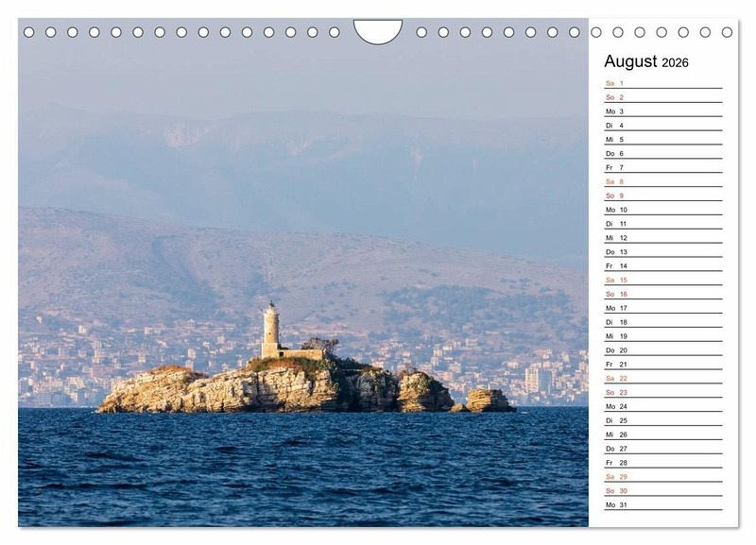Screen dimensions: 756x545
Task: Click the August 2026 heading
Action: [x=646, y=62]
